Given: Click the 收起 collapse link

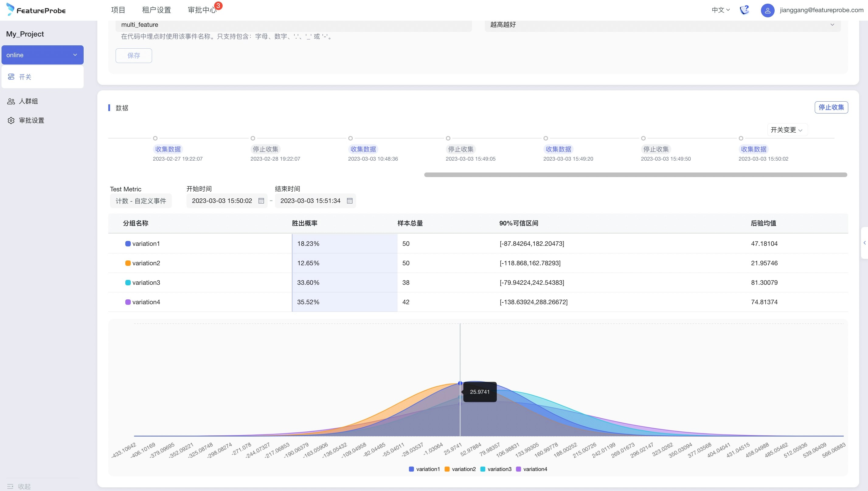Looking at the screenshot, I should 24,486.
